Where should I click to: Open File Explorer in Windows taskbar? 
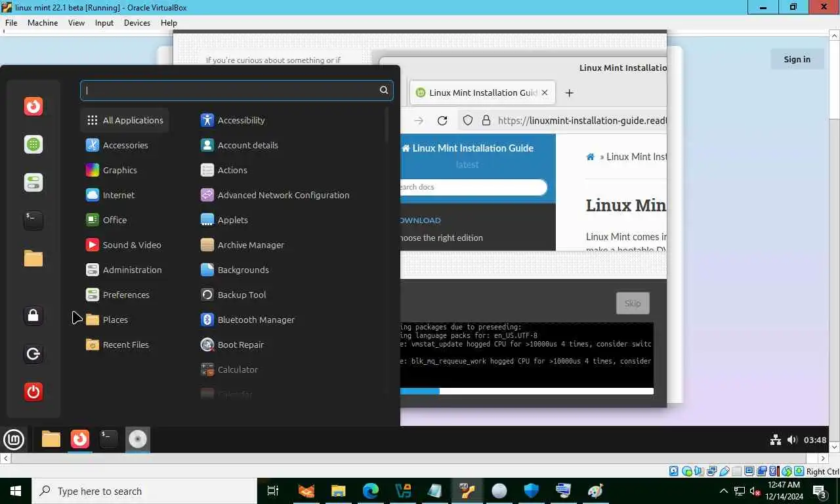(338, 491)
